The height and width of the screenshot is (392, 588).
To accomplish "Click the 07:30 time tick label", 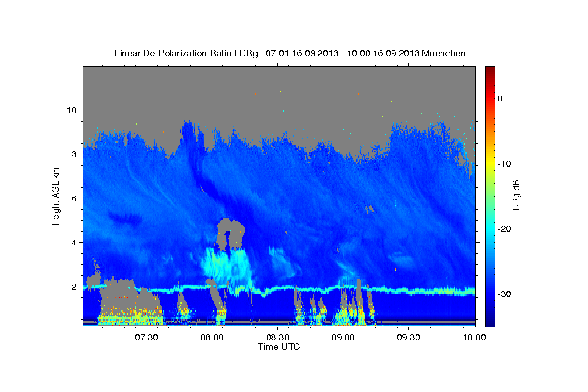I will coord(147,337).
